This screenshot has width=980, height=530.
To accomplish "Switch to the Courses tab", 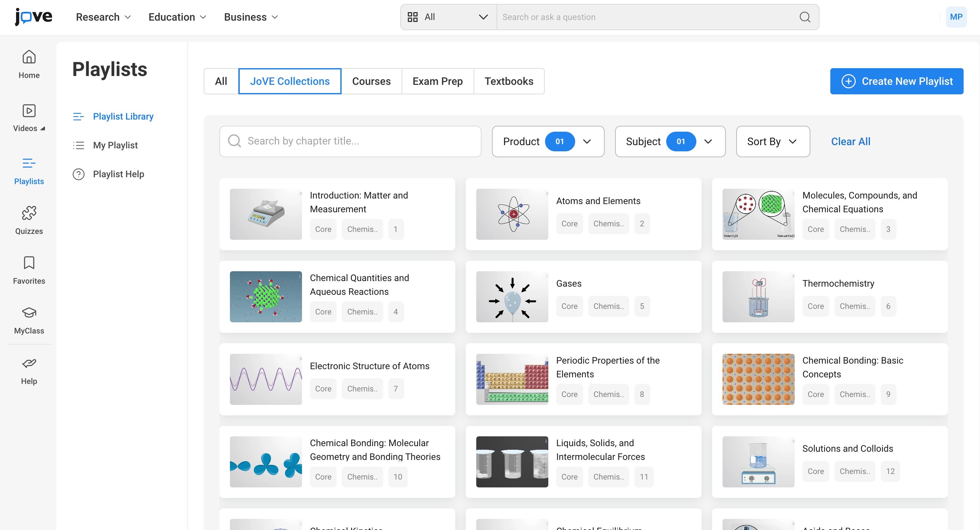I will tap(371, 82).
